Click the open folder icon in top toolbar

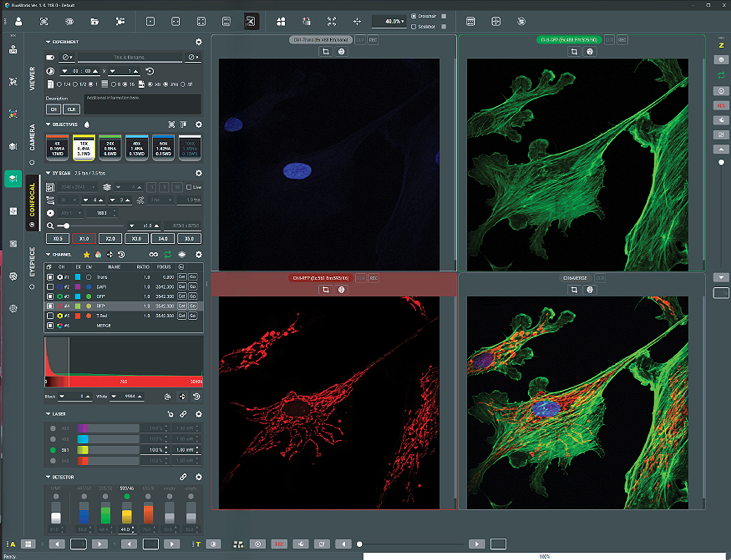click(x=94, y=21)
